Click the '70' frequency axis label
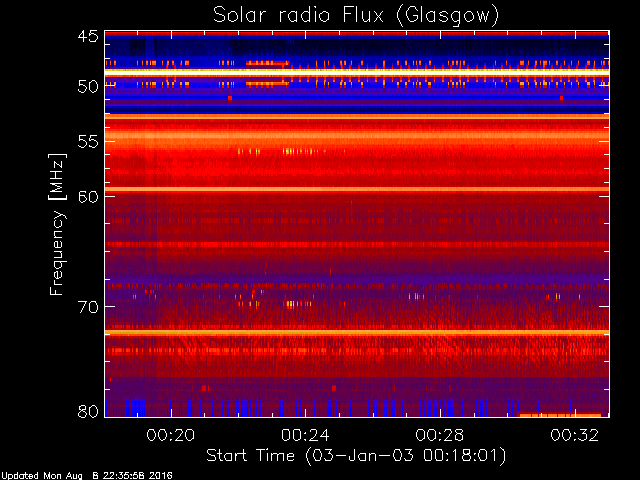640x480 pixels. [88, 307]
